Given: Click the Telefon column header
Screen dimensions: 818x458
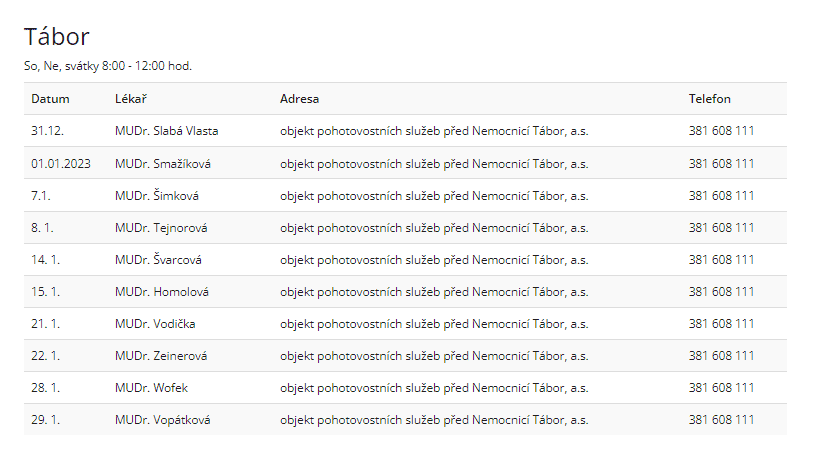Looking at the screenshot, I should 709,99.
